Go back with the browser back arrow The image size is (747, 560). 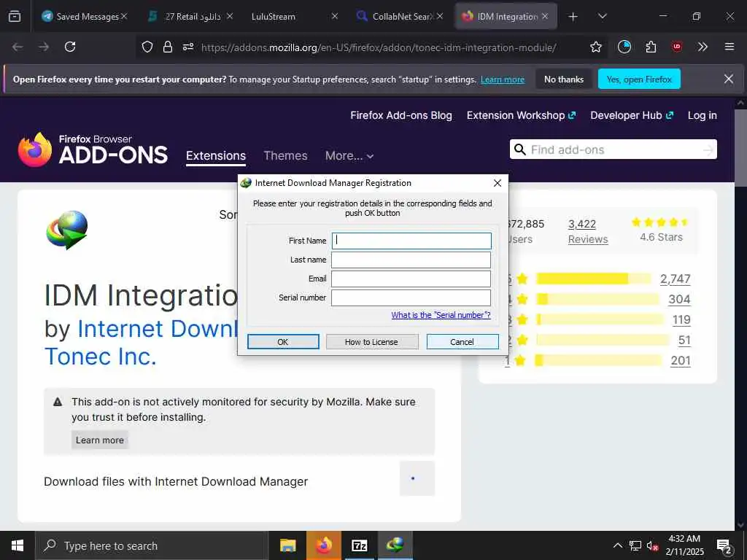click(18, 47)
